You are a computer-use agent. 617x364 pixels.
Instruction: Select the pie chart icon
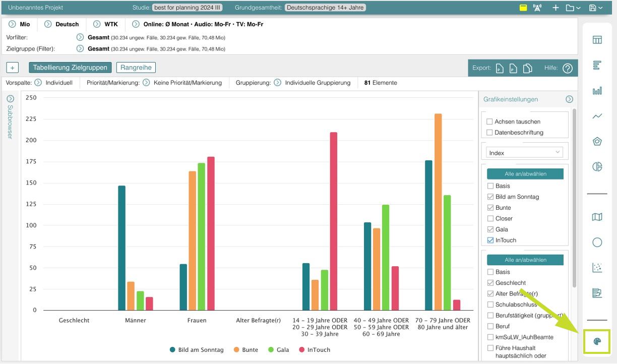(597, 167)
